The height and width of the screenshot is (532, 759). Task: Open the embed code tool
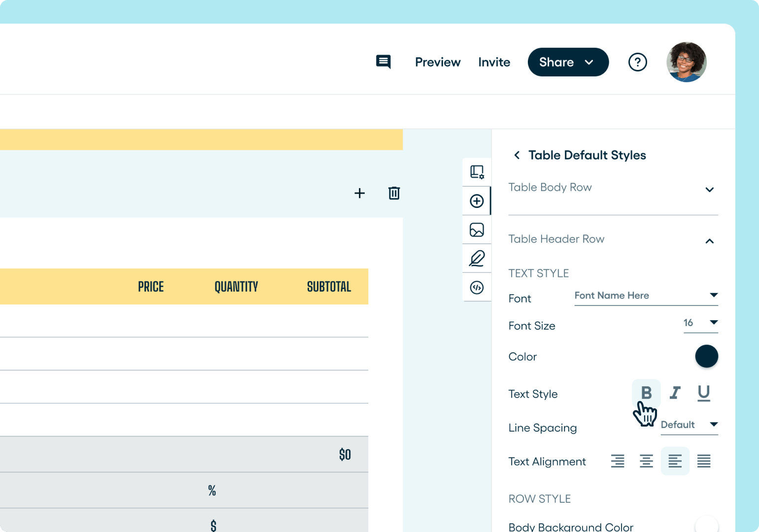(477, 287)
